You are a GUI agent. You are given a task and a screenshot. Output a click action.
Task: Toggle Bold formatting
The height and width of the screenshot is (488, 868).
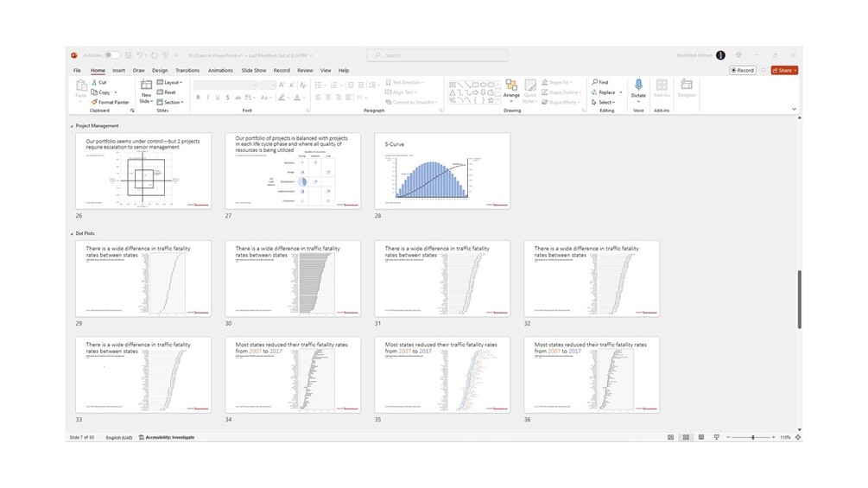198,98
